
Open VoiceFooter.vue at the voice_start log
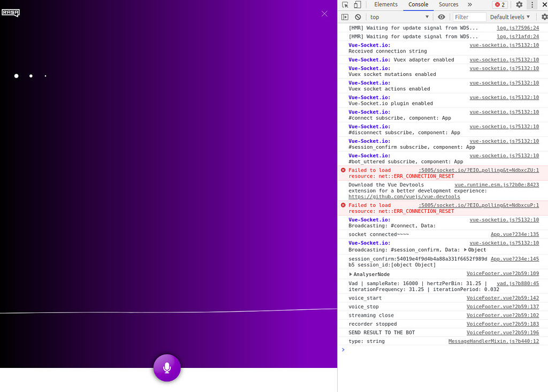[503, 298]
